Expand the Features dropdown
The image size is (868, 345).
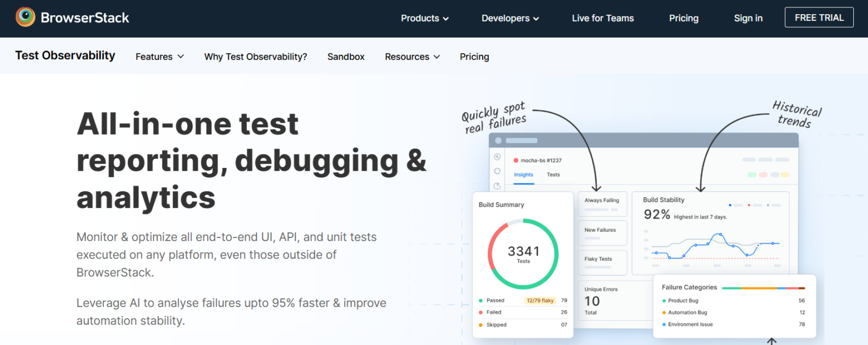160,57
